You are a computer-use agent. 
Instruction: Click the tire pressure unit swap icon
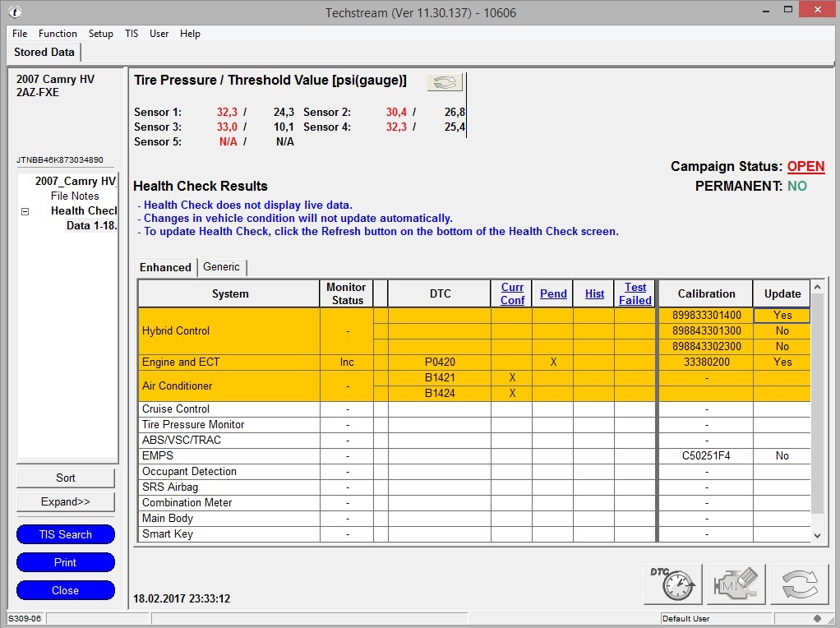click(x=445, y=82)
